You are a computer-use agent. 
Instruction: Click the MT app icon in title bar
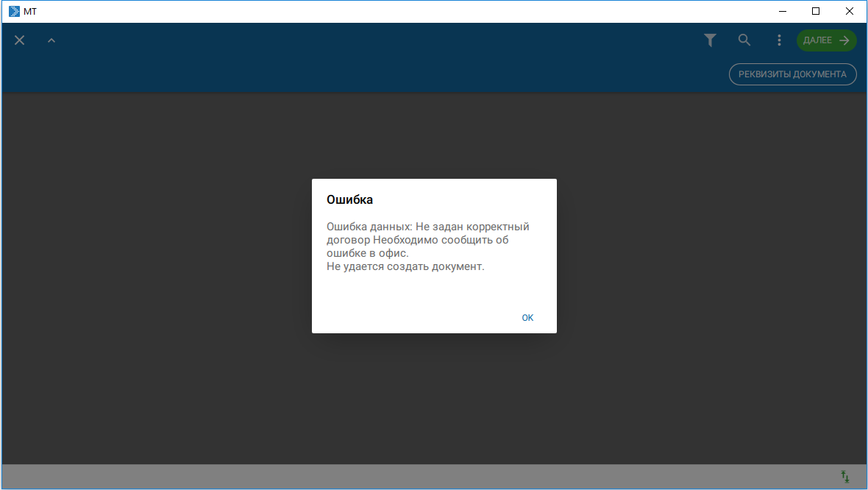click(x=14, y=11)
